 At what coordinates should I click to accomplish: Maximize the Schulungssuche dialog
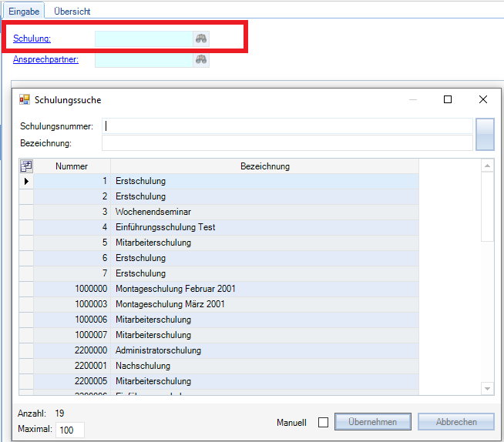pos(448,99)
